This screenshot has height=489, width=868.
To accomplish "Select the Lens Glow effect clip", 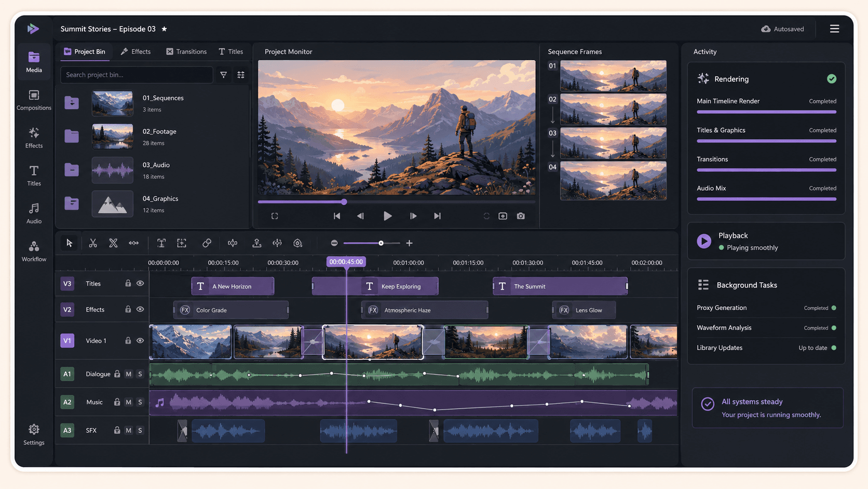I will click(x=584, y=310).
